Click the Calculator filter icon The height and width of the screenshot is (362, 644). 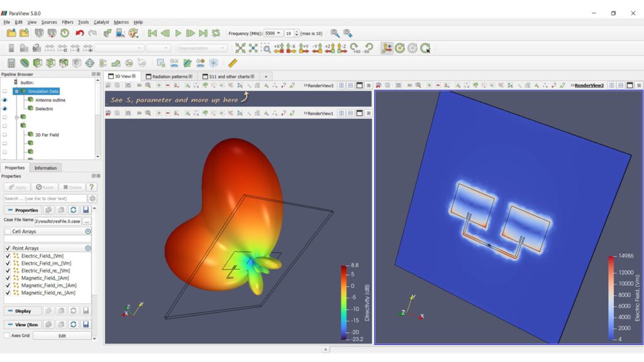click(x=11, y=63)
